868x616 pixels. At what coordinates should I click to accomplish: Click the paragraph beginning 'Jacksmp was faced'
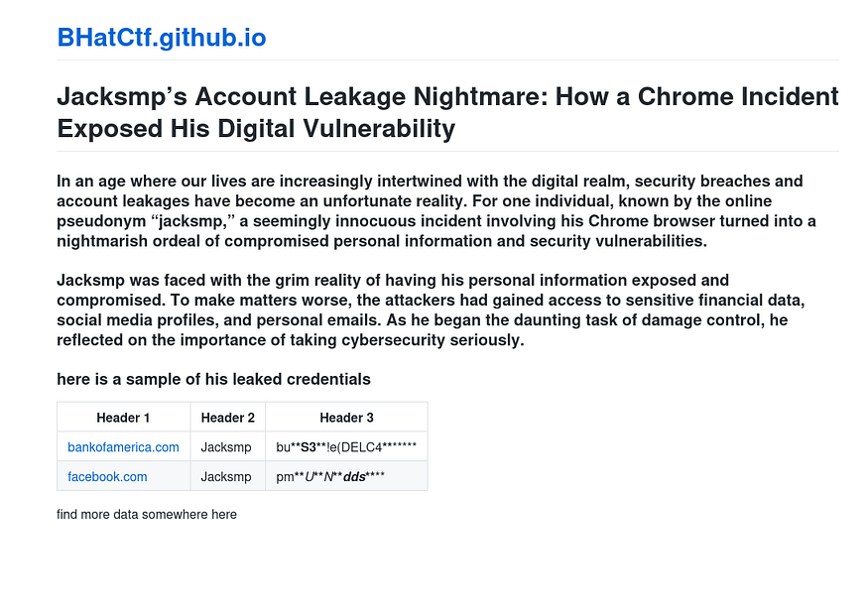coord(436,310)
